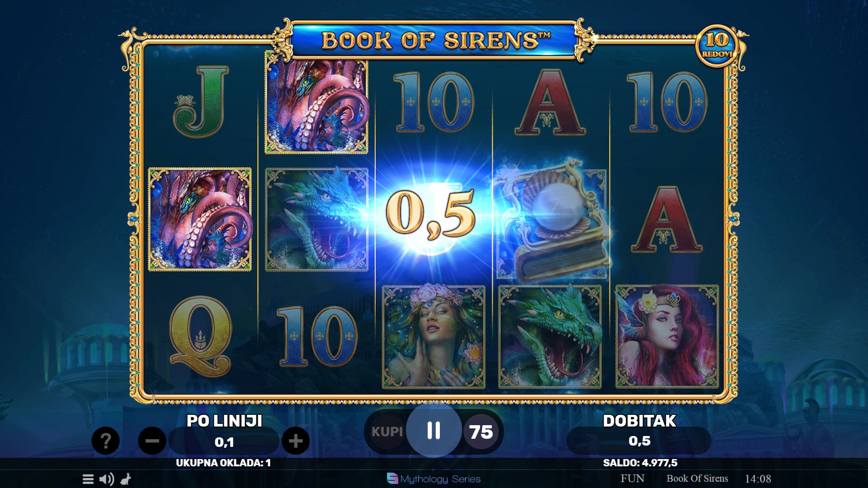This screenshot has width=868, height=488.
Task: Click the red-haired siren symbol
Action: point(667,336)
